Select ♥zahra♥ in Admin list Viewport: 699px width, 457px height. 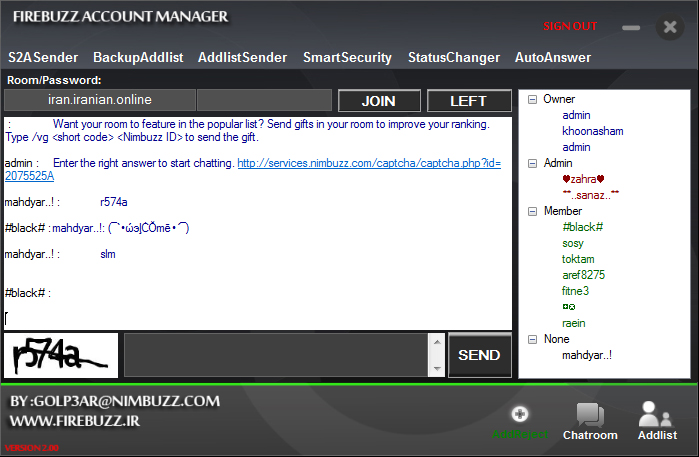[583, 179]
